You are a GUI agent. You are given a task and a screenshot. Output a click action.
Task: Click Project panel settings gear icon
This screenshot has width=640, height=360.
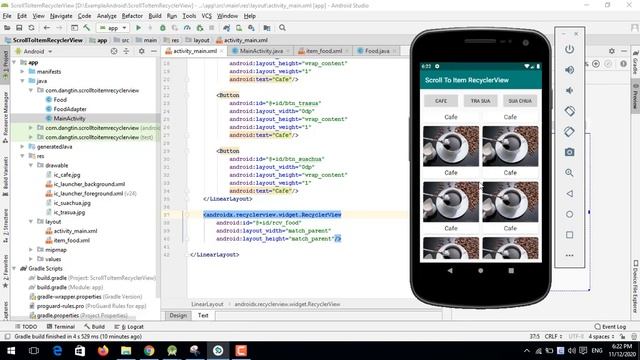coord(142,51)
